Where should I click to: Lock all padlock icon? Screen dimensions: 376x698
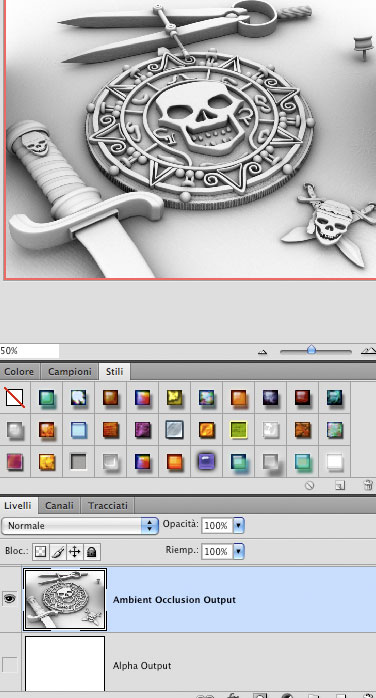(x=92, y=552)
